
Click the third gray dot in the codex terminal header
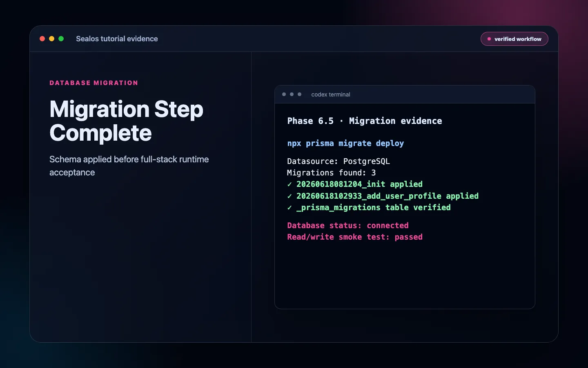click(299, 94)
